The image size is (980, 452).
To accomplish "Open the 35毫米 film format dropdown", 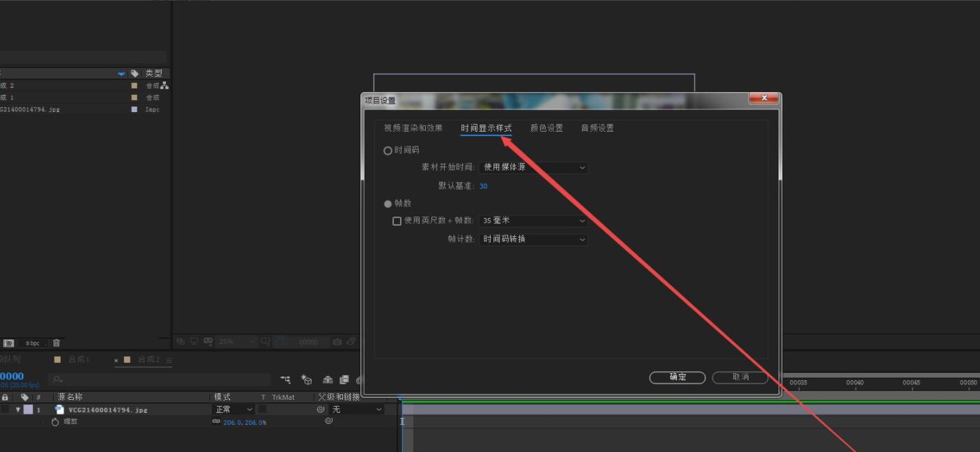I will (533, 220).
